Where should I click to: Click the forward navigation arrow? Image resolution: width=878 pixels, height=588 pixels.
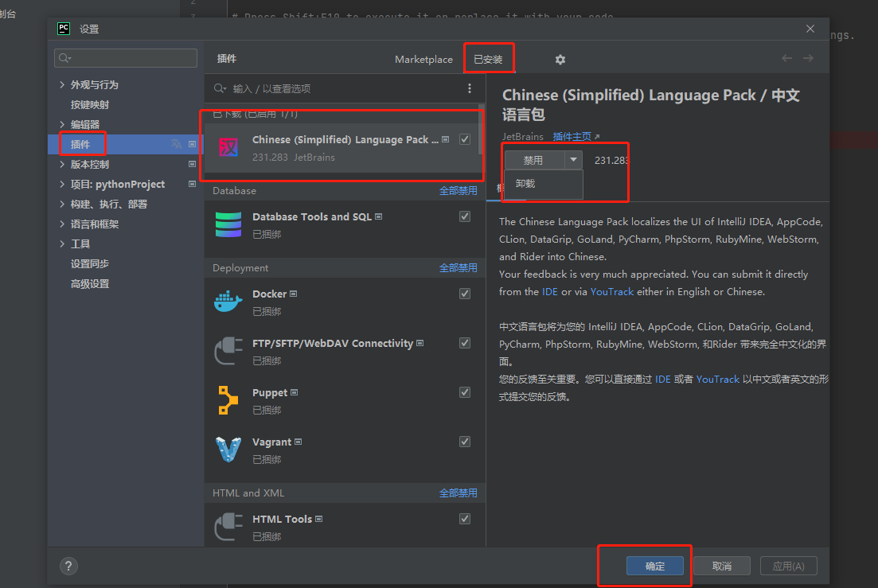pos(808,58)
